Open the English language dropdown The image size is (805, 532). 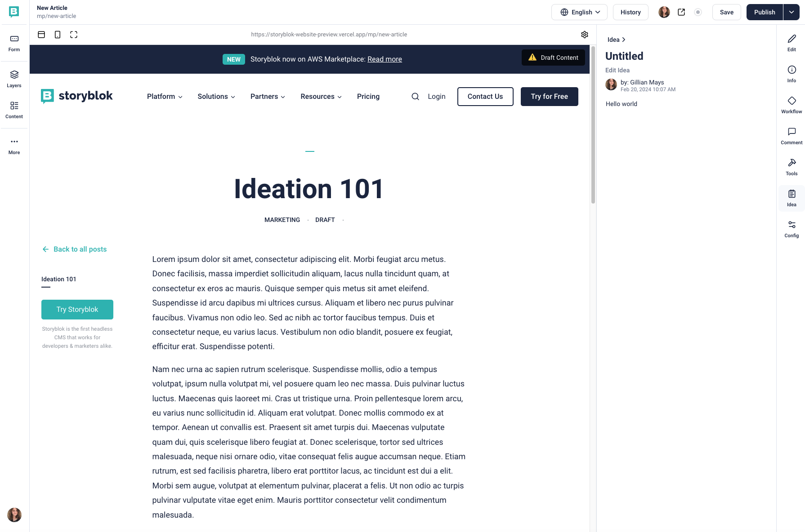(x=579, y=12)
